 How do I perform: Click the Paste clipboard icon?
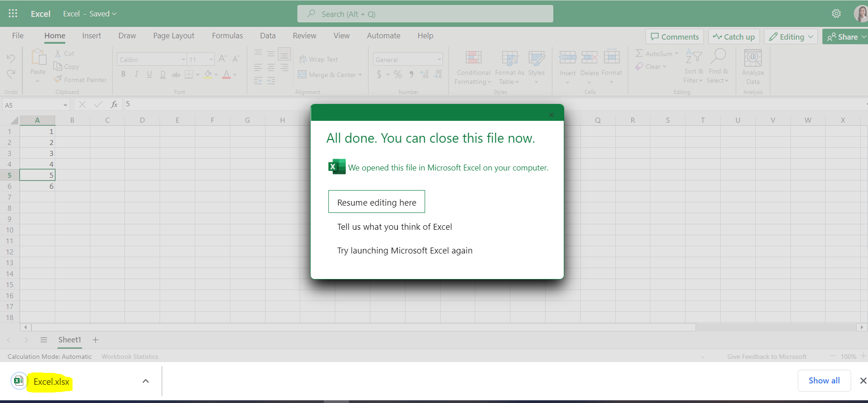click(x=38, y=57)
